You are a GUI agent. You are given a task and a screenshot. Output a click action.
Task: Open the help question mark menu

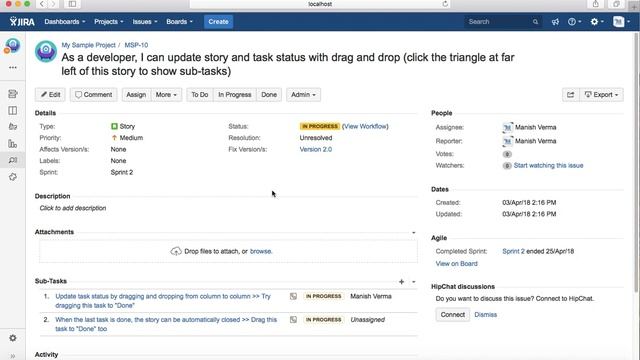point(574,22)
